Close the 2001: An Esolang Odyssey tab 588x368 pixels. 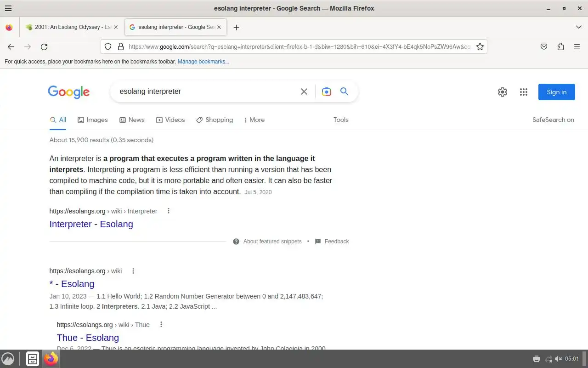[x=116, y=27]
